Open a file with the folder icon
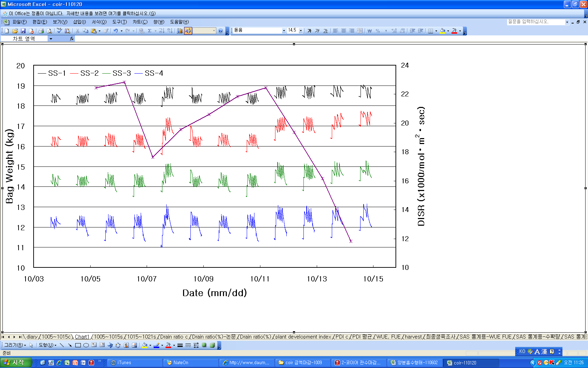 click(x=15, y=31)
